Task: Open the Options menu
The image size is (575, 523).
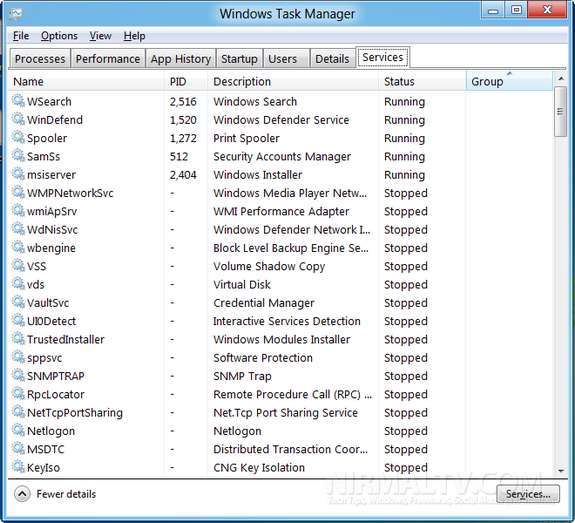Action: pyautogui.click(x=59, y=36)
